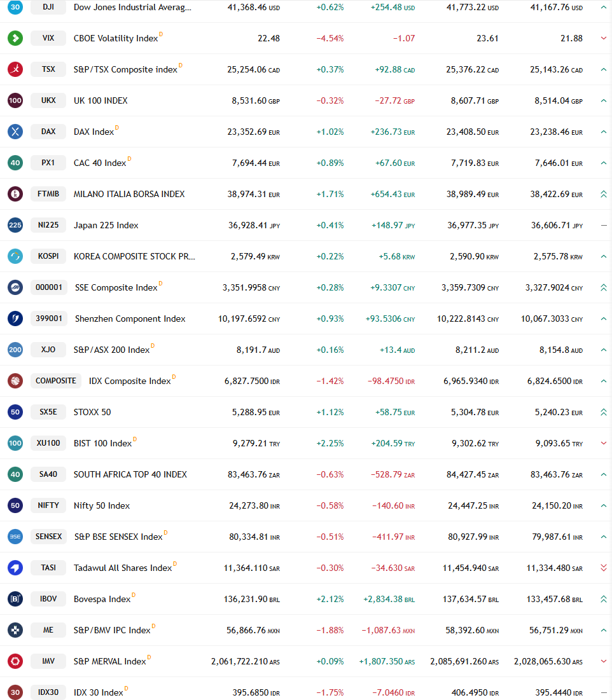Click the IPC change −1,087.63 MXN

coord(388,630)
